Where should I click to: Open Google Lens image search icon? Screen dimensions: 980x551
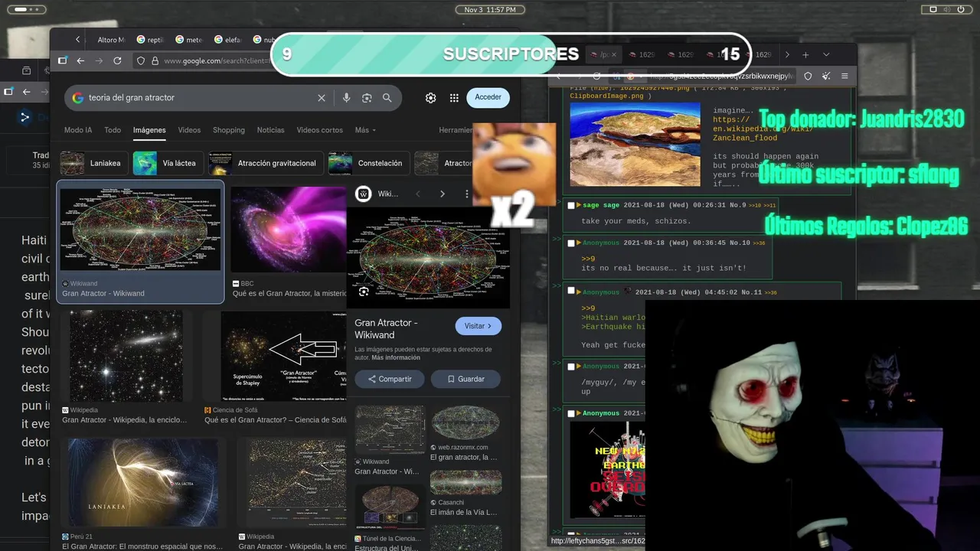(367, 98)
